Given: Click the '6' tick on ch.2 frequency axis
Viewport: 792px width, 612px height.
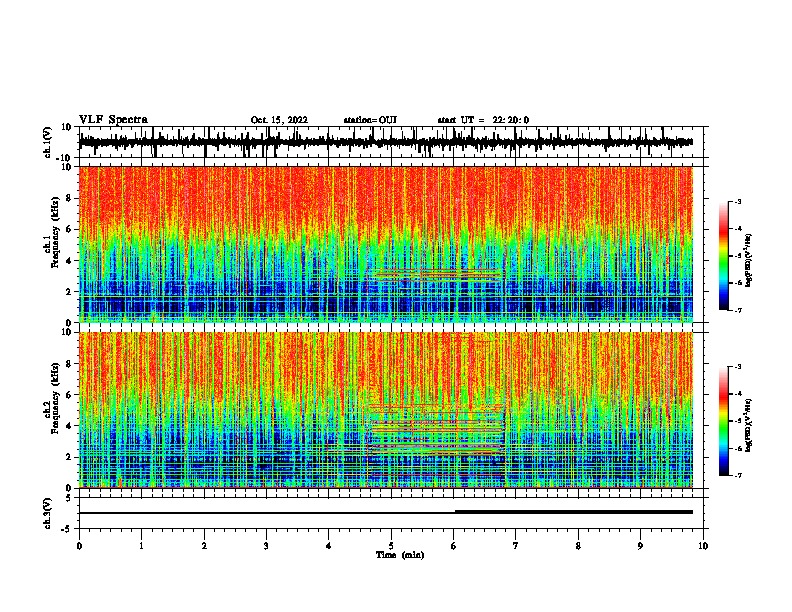Looking at the screenshot, I should pos(70,395).
